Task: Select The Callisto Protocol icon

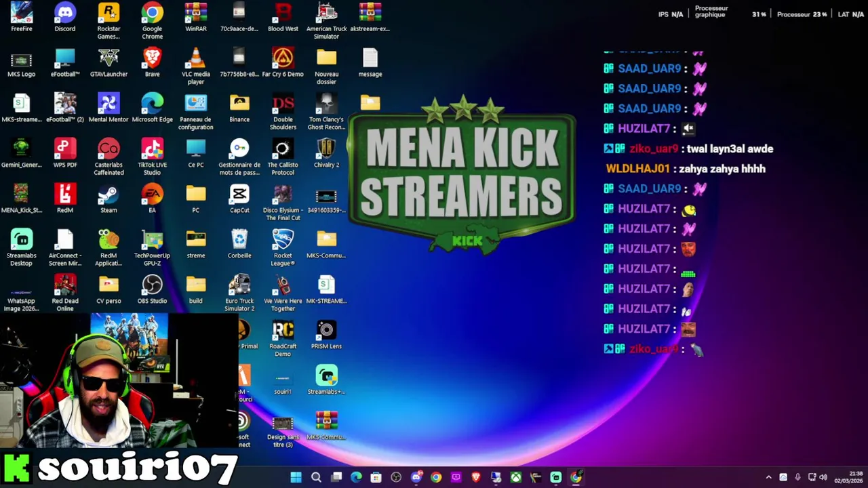Action: 283,157
